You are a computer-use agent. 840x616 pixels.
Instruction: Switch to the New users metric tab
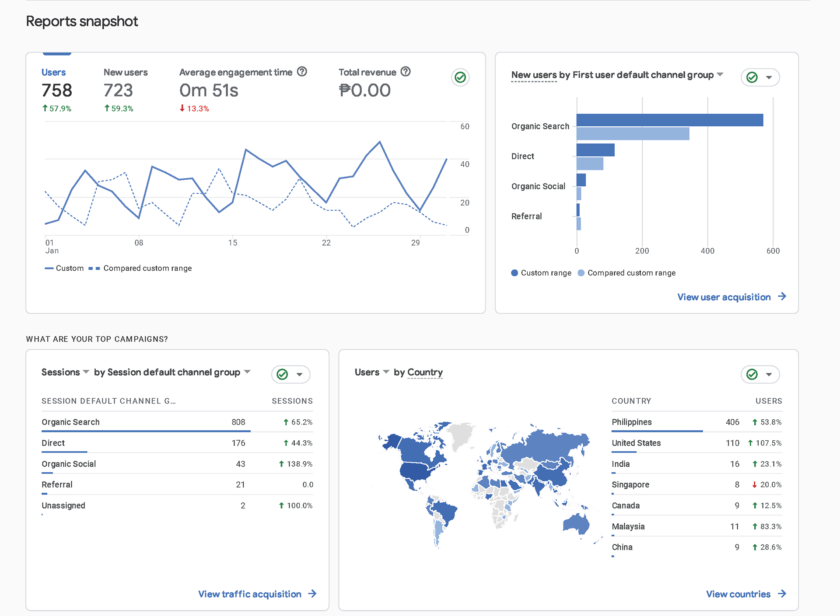click(x=126, y=72)
